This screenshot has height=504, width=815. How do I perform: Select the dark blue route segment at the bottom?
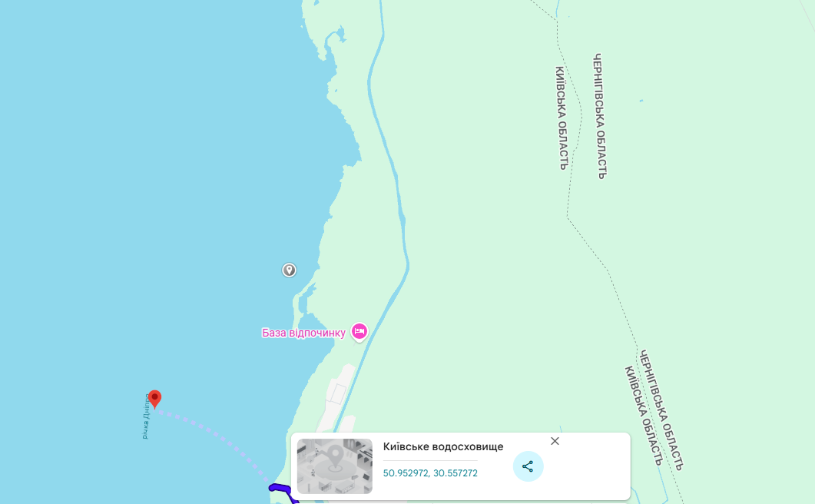283,492
